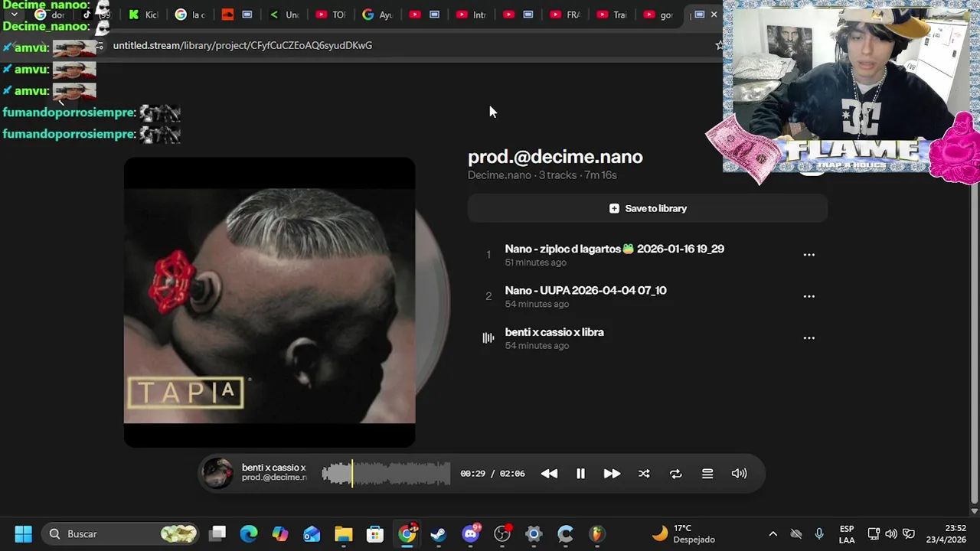Open the system tray volume icon

click(x=891, y=534)
